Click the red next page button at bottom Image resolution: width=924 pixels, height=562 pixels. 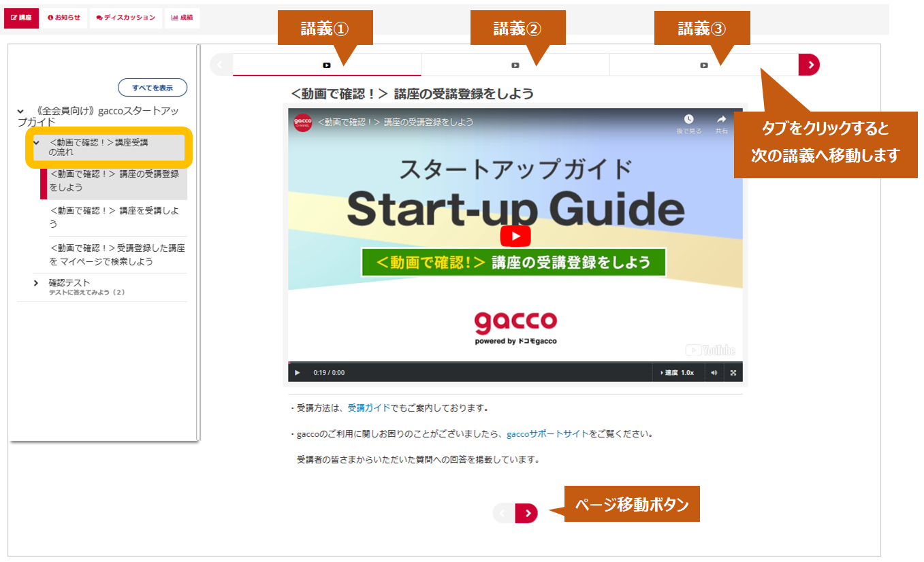526,513
